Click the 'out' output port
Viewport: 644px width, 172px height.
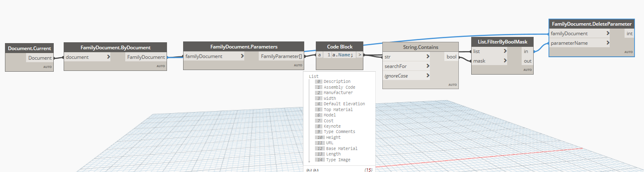click(527, 61)
